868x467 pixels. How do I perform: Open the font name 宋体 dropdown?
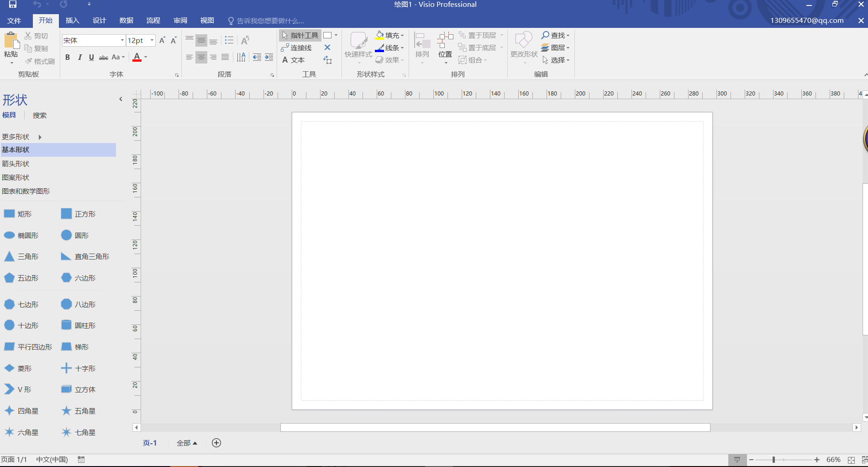tap(122, 40)
